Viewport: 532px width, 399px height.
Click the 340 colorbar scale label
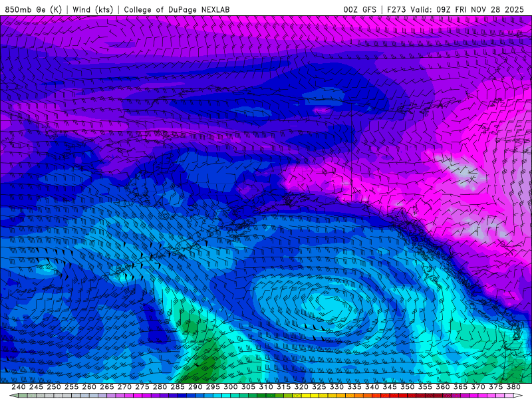[372, 387]
